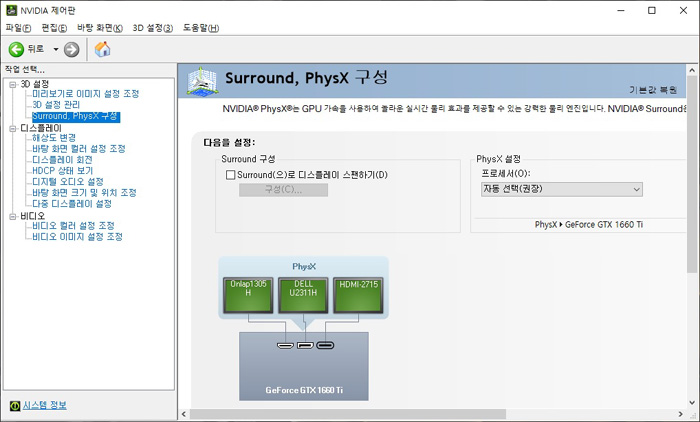Select the HDMI-2715 monitor thumbnail

[x=358, y=295]
